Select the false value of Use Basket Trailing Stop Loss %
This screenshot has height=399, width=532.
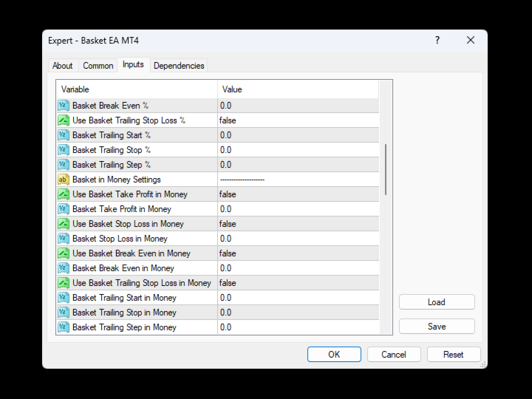click(228, 120)
